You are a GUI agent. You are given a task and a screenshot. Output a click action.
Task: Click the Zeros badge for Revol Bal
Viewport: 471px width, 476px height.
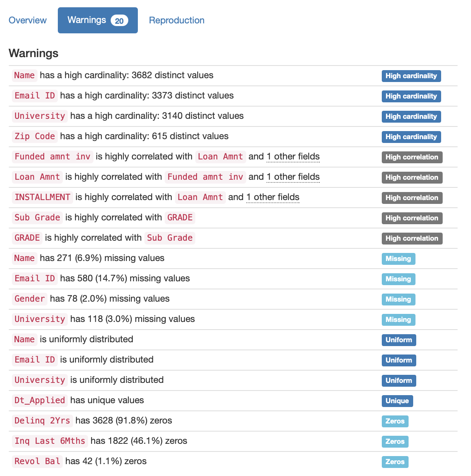[395, 462]
